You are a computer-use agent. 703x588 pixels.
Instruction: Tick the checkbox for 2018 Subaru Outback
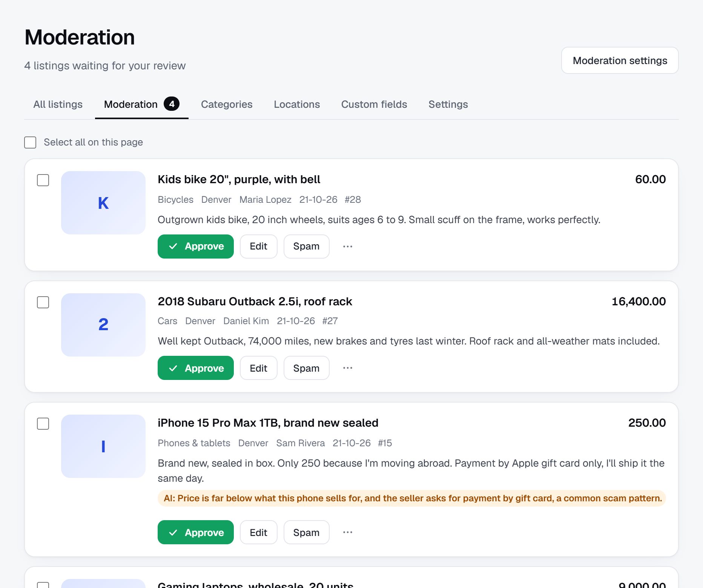point(43,302)
